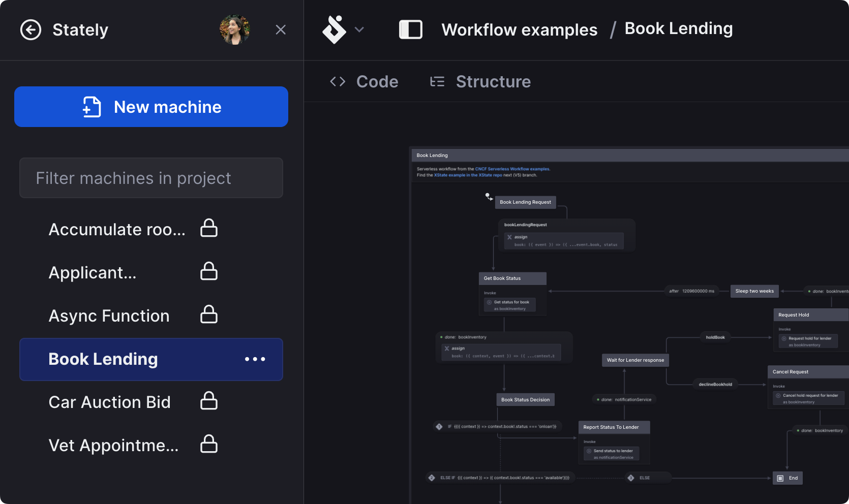Click lock icon beside Vet Appointme...
Image resolution: width=849 pixels, height=504 pixels.
(x=209, y=445)
